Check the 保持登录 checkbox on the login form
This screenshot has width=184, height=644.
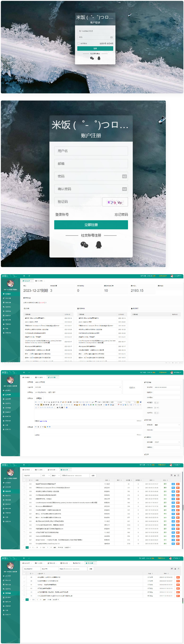click(x=78, y=44)
